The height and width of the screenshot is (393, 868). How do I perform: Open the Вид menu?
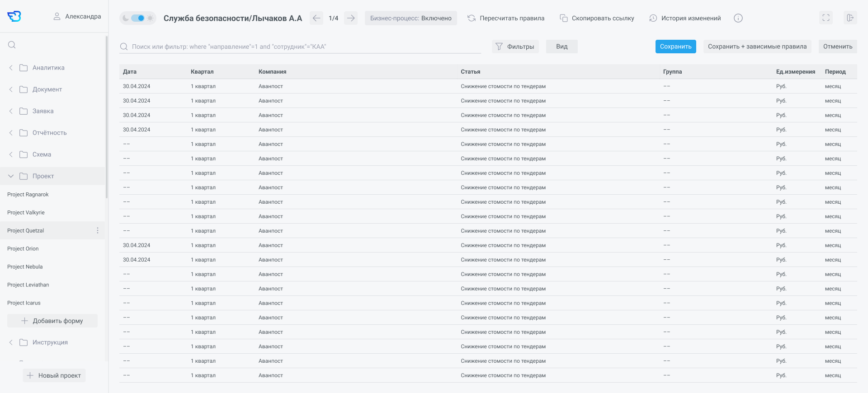[x=562, y=47]
